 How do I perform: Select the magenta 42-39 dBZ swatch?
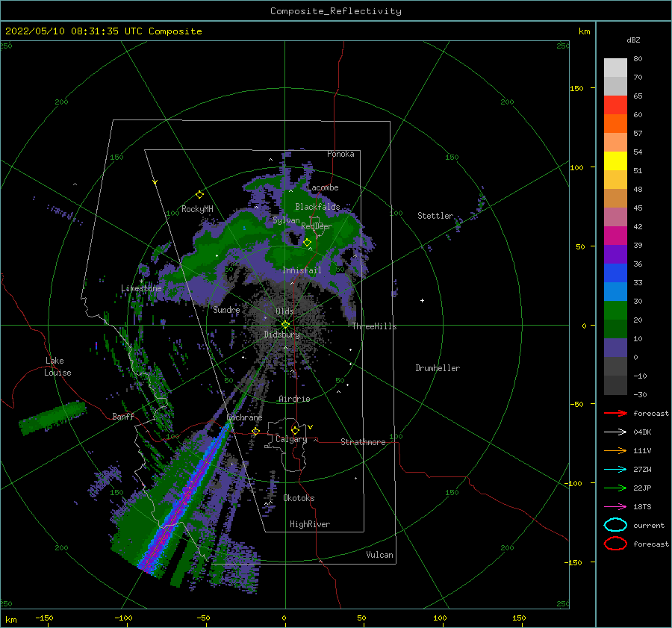[615, 236]
